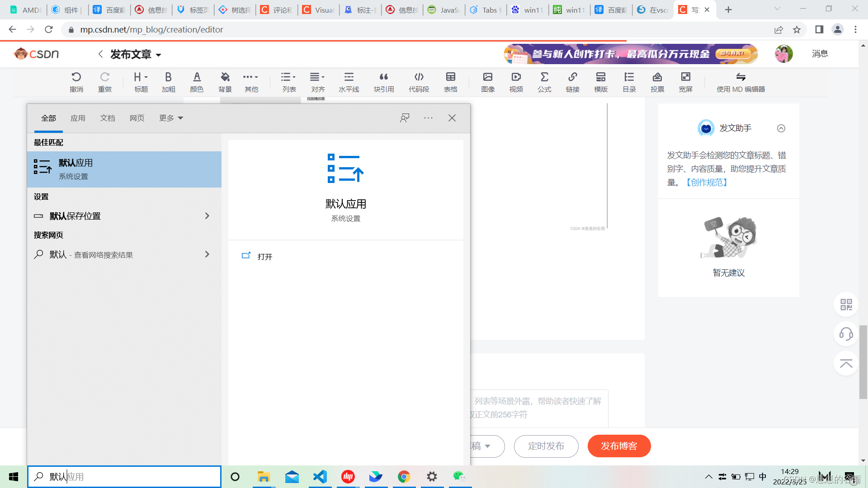868x488 pixels.
Task: Switch to the 应用 search tab
Action: [78, 118]
